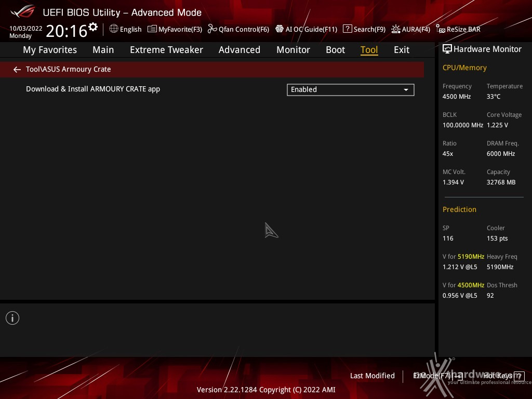Click 100.0000 MHz BCLK value

pos(463,125)
